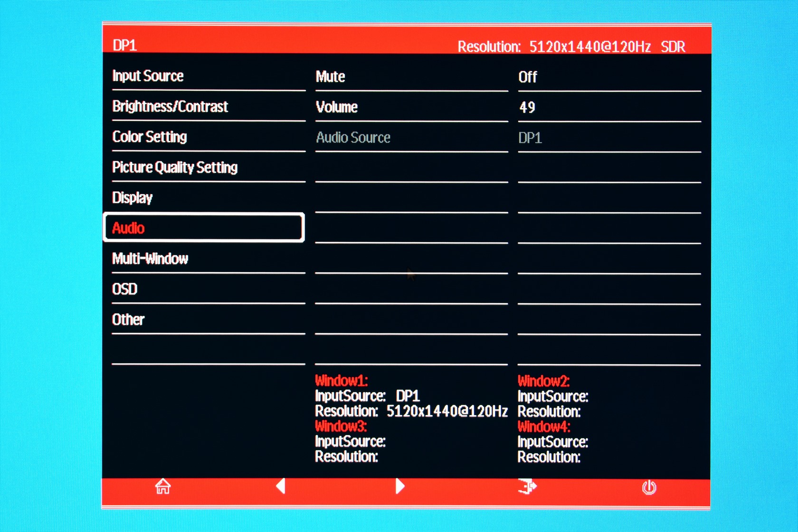Viewport: 798px width, 532px height.
Task: Adjust the Volume value 49
Action: coord(527,107)
